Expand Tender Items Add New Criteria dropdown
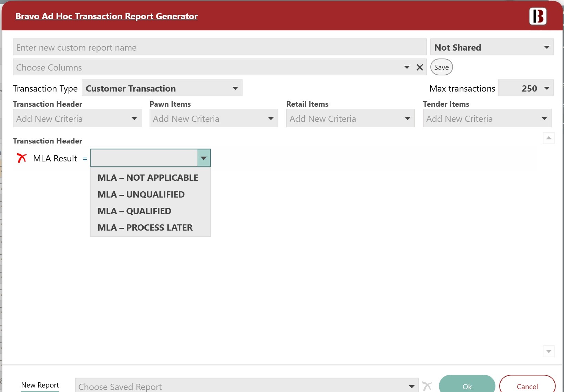564x392 pixels. (x=487, y=118)
